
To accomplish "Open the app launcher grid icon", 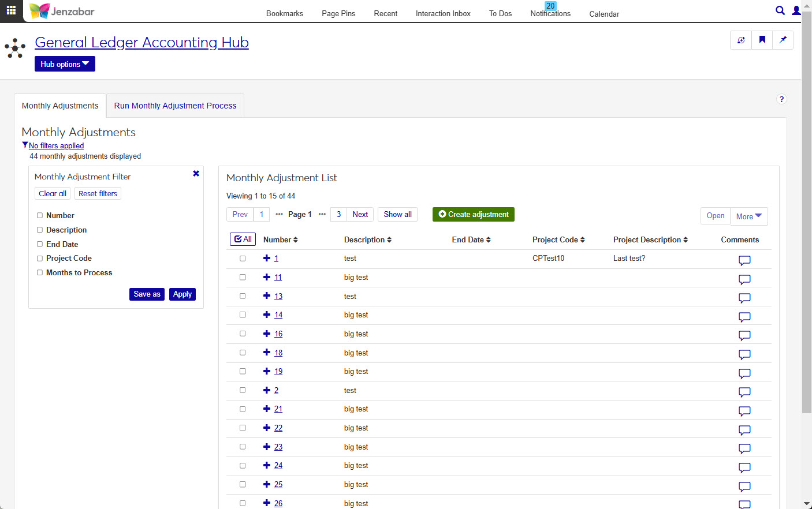I will tap(11, 10).
